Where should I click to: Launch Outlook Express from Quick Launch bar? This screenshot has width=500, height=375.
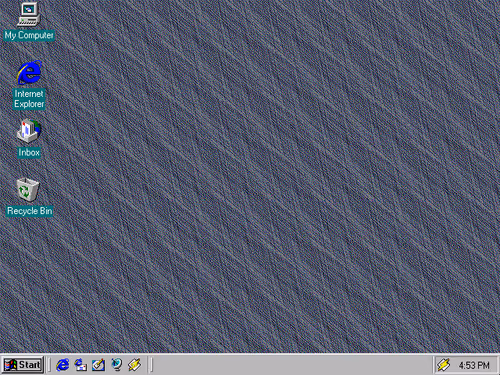click(x=80, y=365)
